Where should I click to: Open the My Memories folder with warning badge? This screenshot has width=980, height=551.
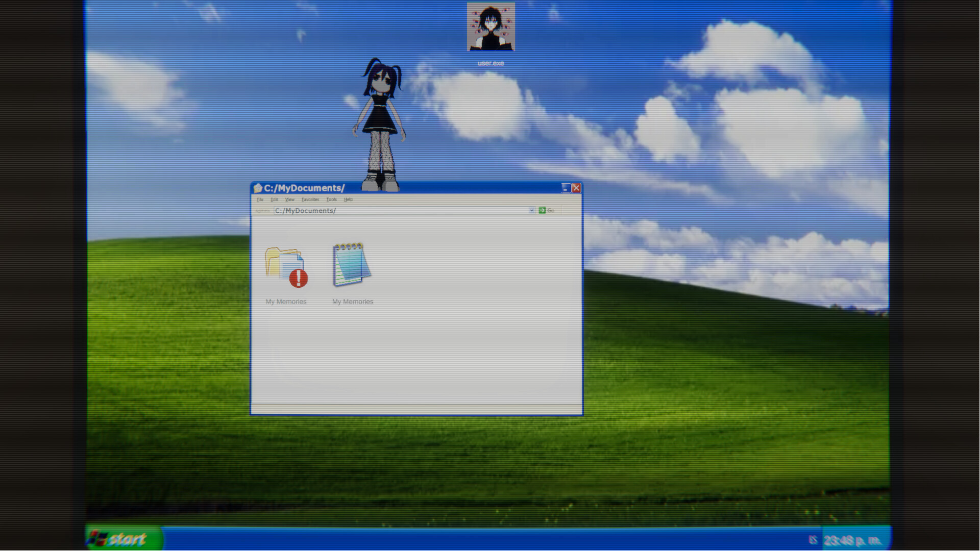click(286, 268)
